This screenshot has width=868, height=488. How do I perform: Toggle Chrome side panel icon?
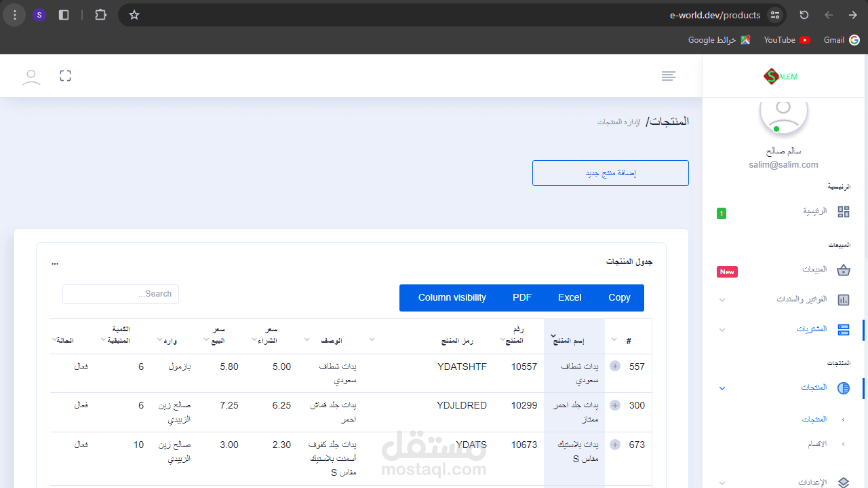[64, 15]
